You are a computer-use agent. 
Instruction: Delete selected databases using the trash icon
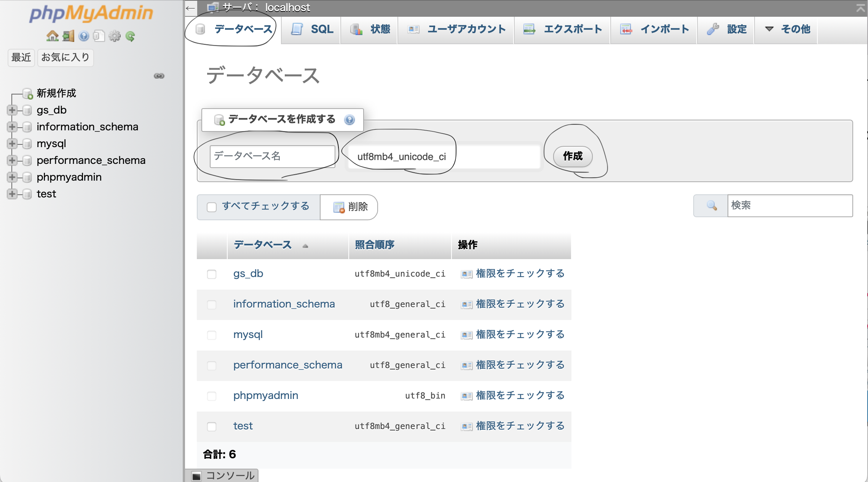(x=338, y=207)
